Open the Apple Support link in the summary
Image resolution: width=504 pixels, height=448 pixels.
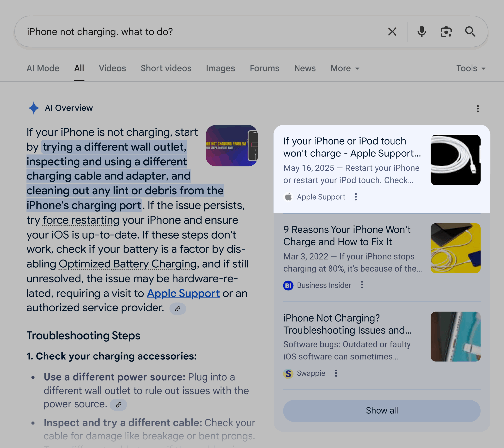[183, 293]
